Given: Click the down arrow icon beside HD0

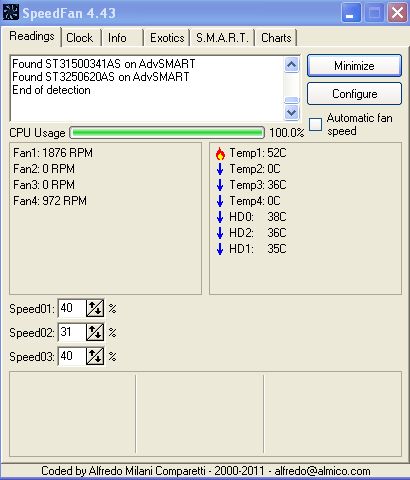Looking at the screenshot, I should [x=220, y=217].
